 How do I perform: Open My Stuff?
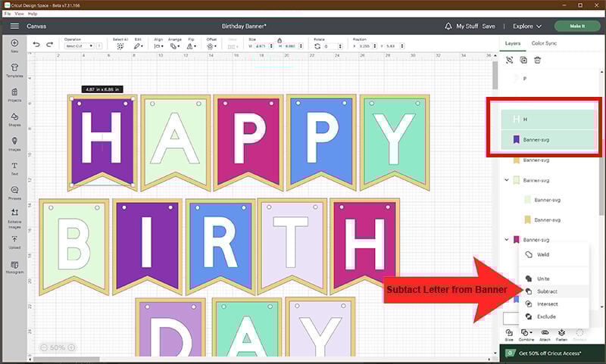pos(467,26)
